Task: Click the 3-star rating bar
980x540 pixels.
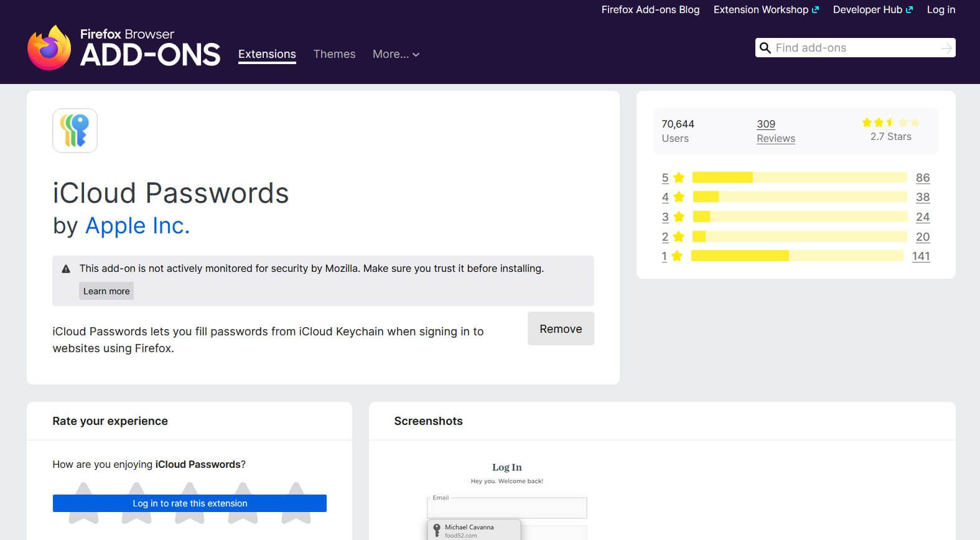Action: pos(800,217)
